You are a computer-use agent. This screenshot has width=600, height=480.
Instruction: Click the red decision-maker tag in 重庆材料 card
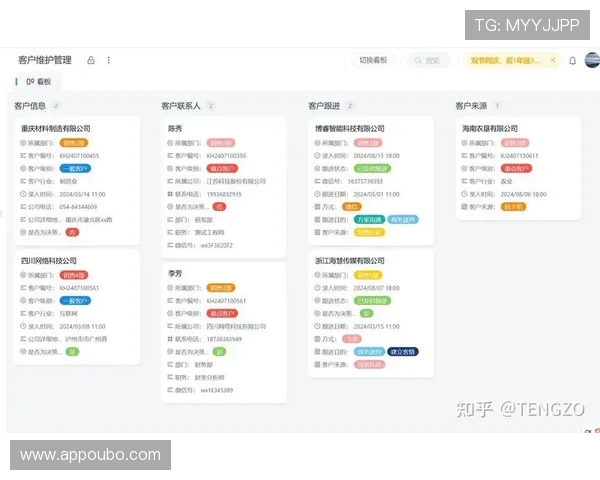coord(72,232)
